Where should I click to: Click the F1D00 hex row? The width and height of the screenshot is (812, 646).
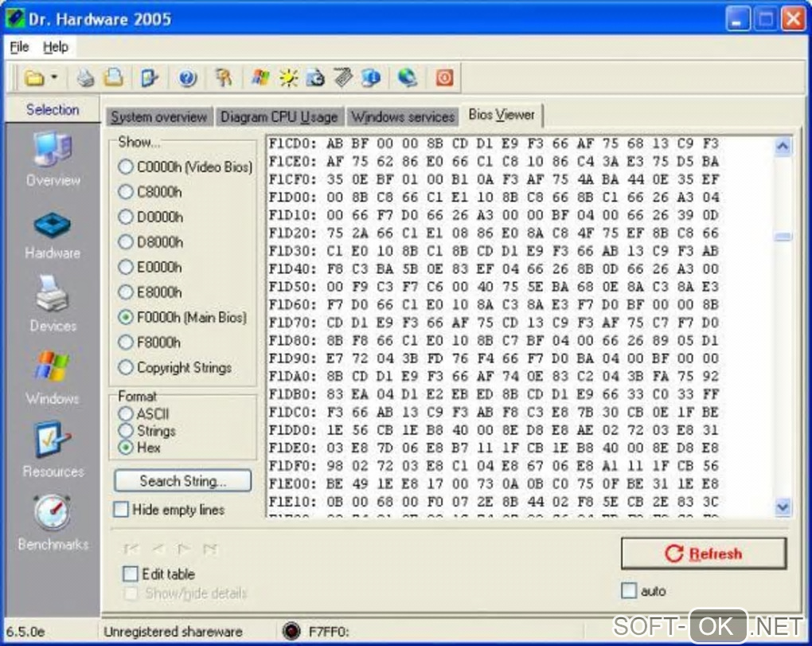coord(494,198)
